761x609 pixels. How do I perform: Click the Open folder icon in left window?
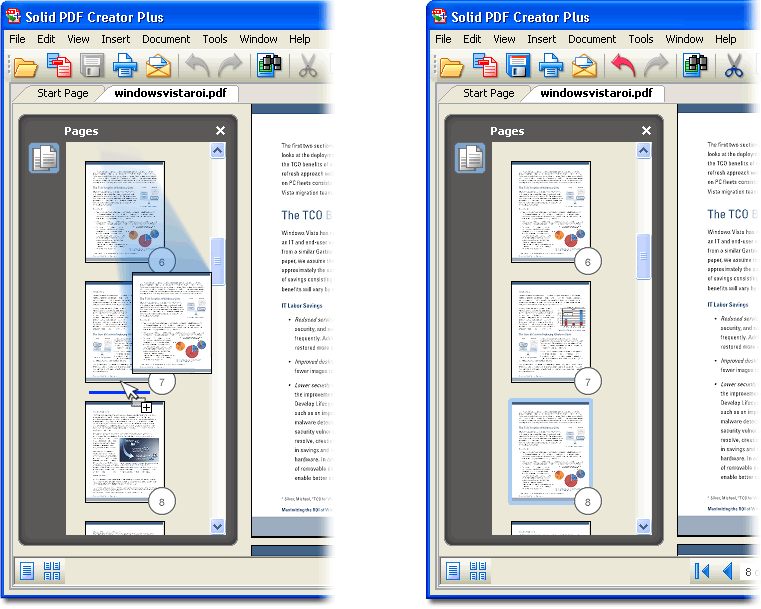(x=25, y=67)
